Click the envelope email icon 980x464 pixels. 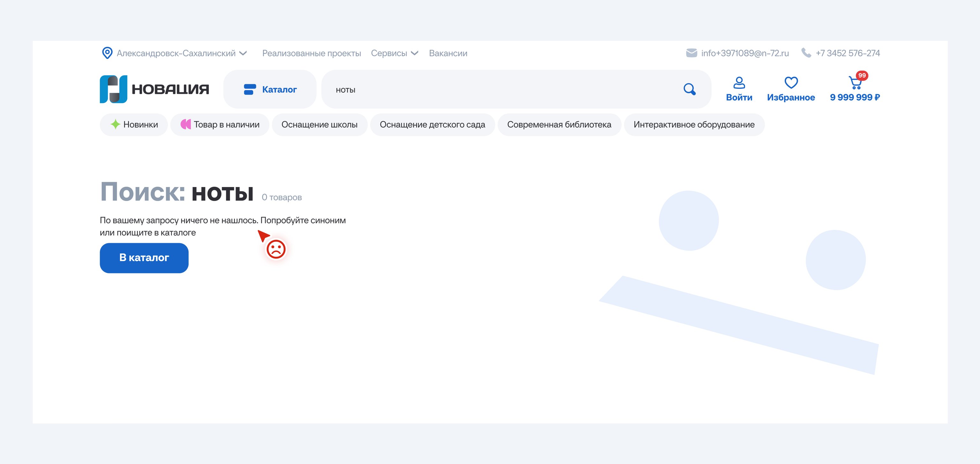point(691,53)
